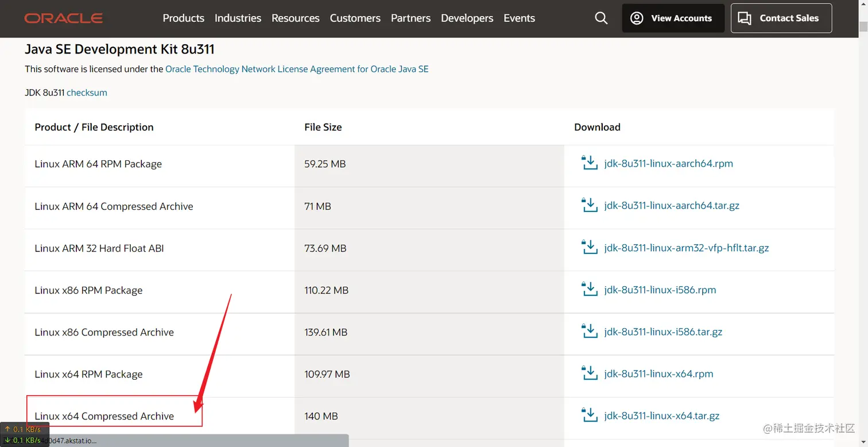The width and height of the screenshot is (868, 447).
Task: Click download icon for jdk-8u311-linux-x64.tar.gz
Action: (590, 415)
